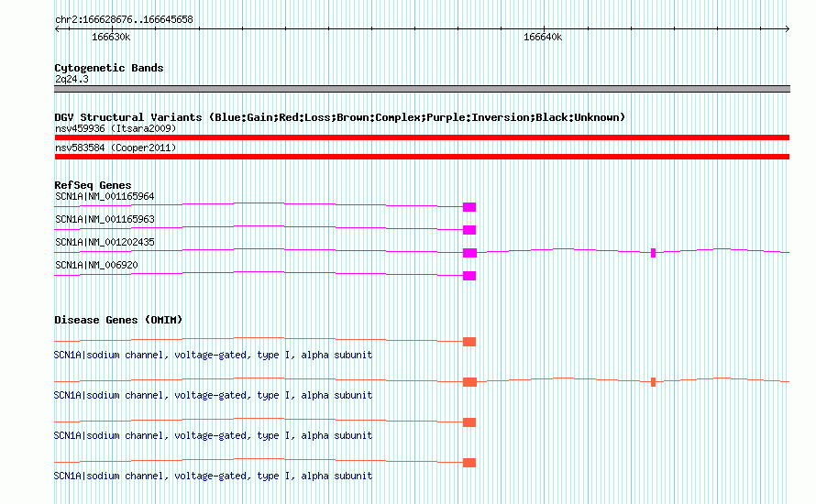
Task: Select the large orange exon of second OMIM row
Action: (470, 382)
